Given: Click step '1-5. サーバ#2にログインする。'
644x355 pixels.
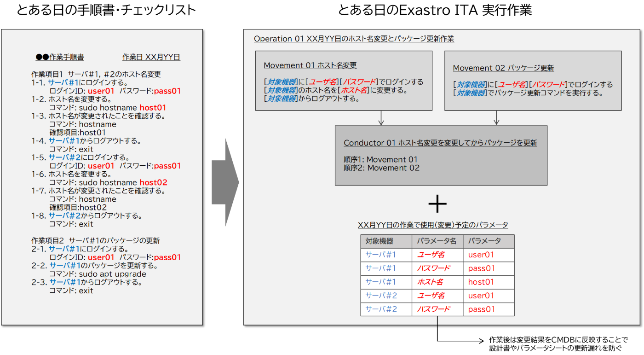Looking at the screenshot, I should pyautogui.click(x=80, y=157).
